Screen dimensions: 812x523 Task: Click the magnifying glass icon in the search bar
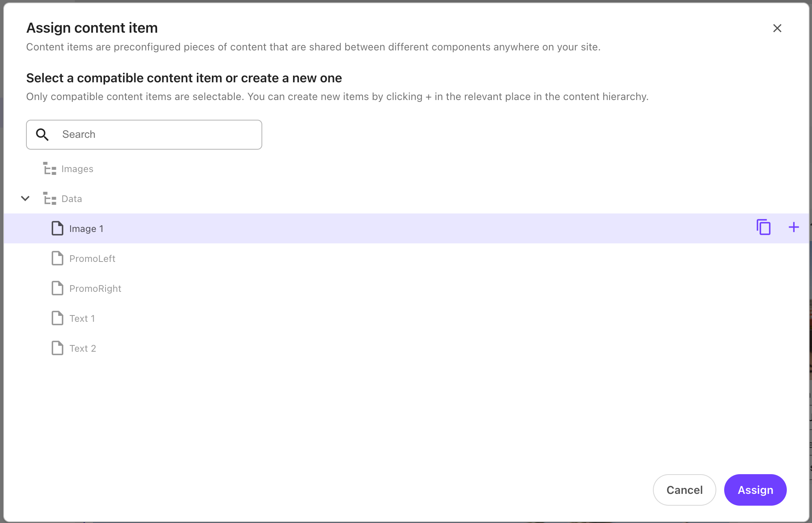pyautogui.click(x=42, y=134)
